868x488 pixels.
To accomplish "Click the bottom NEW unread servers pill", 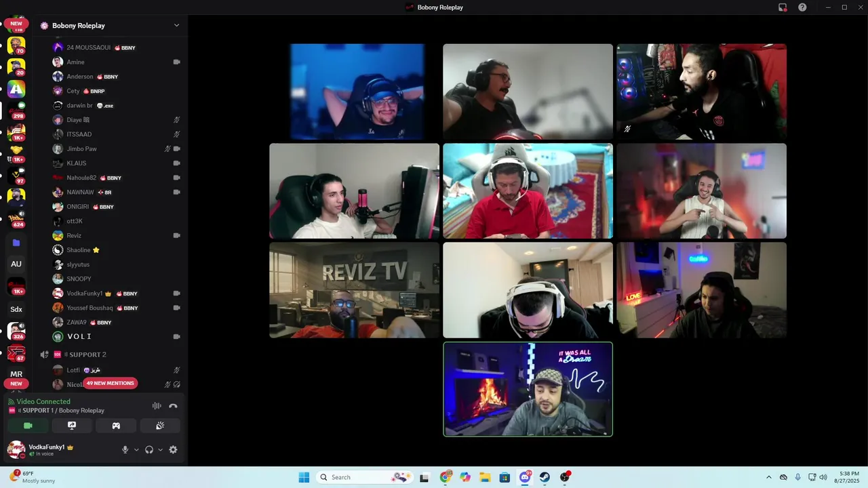I will pos(16,384).
